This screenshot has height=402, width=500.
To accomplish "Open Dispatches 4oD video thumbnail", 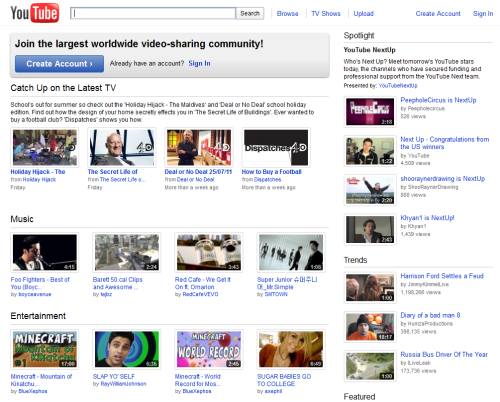I will click(x=276, y=147).
